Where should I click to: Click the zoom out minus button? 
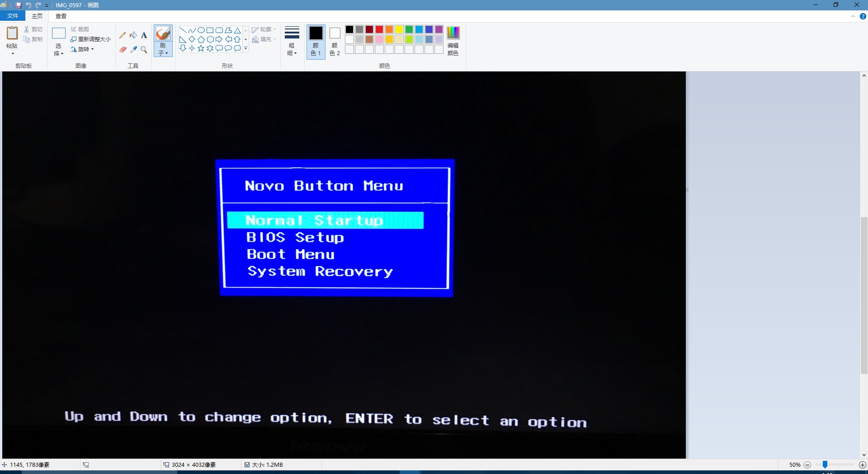(807, 465)
